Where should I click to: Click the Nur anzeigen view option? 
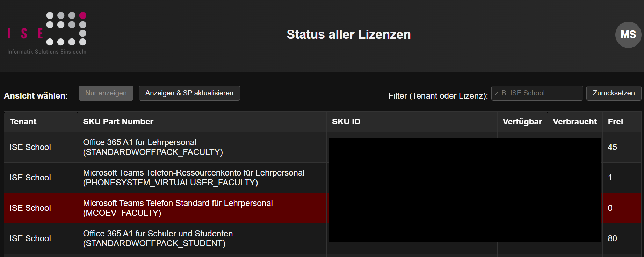pyautogui.click(x=106, y=93)
